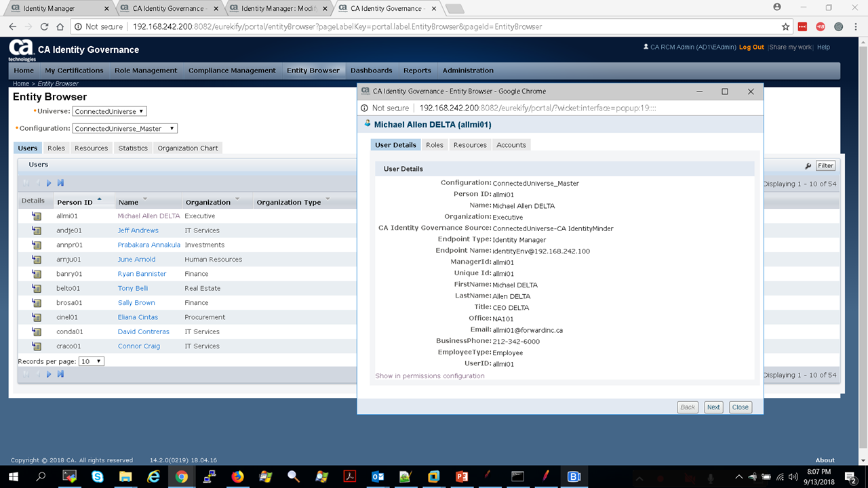Open details icon for belto01 row
The width and height of the screenshot is (868, 488).
pyautogui.click(x=36, y=288)
